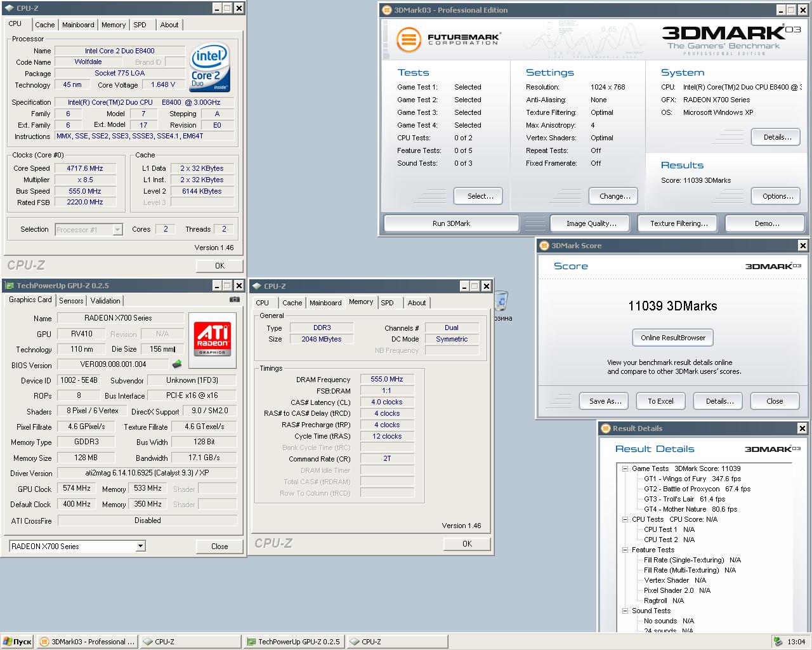Click the 3DMark Score window title icon
The width and height of the screenshot is (812, 650).
(x=544, y=246)
